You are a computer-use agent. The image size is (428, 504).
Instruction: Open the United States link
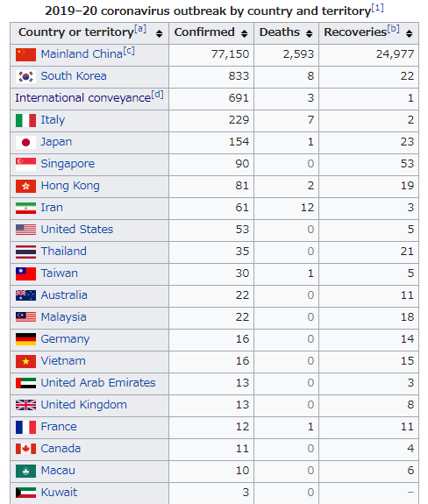77,230
